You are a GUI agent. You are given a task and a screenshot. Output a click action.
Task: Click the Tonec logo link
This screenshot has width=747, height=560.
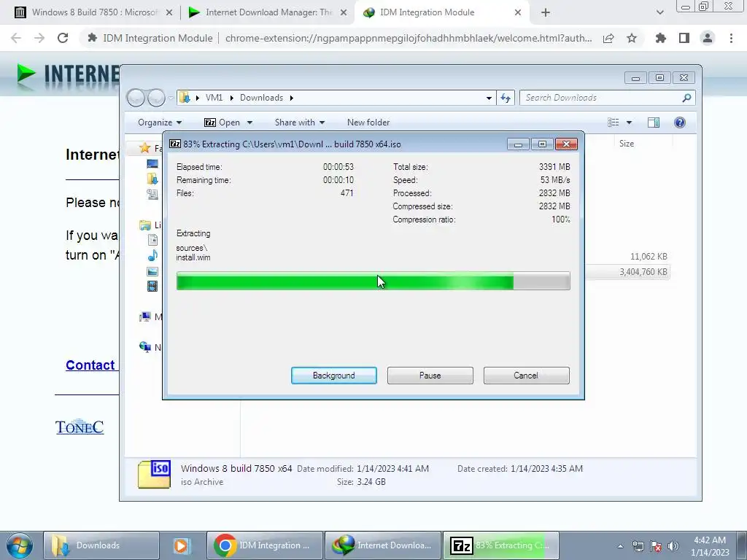(79, 427)
